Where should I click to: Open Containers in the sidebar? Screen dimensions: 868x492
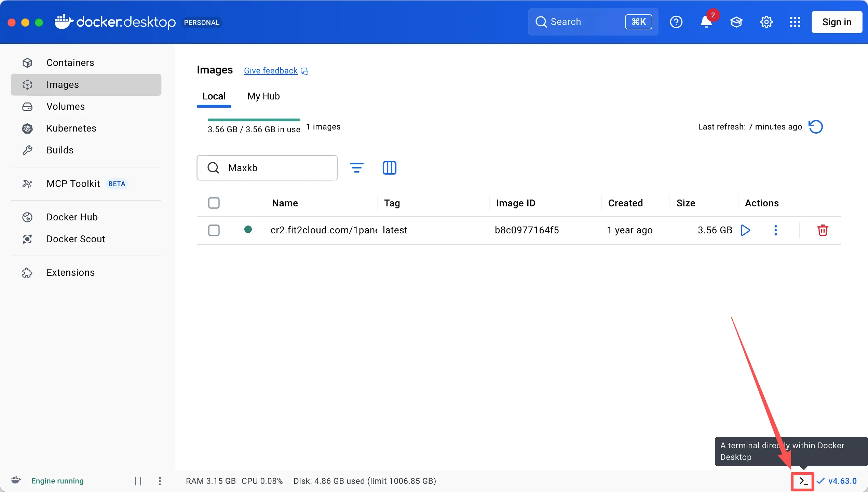coord(70,63)
